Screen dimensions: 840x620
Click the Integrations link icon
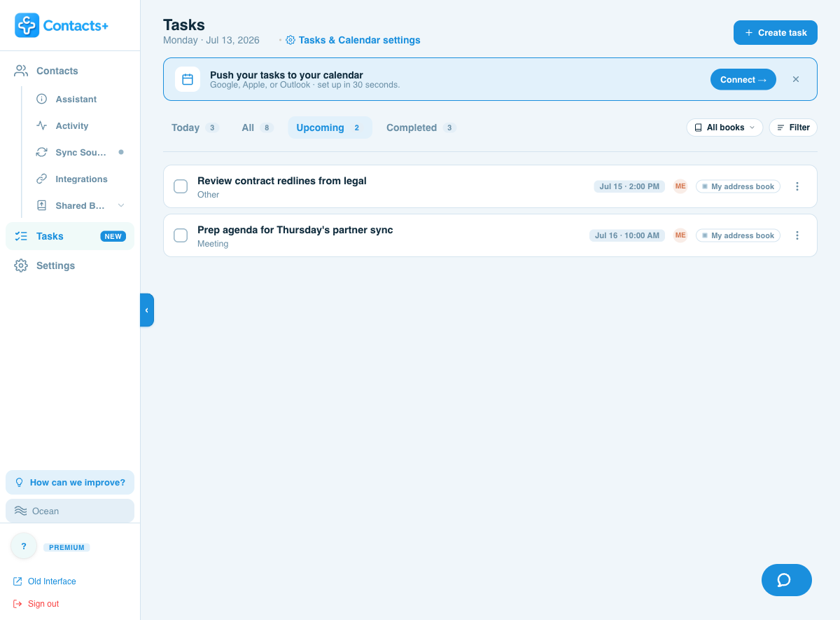click(x=42, y=179)
